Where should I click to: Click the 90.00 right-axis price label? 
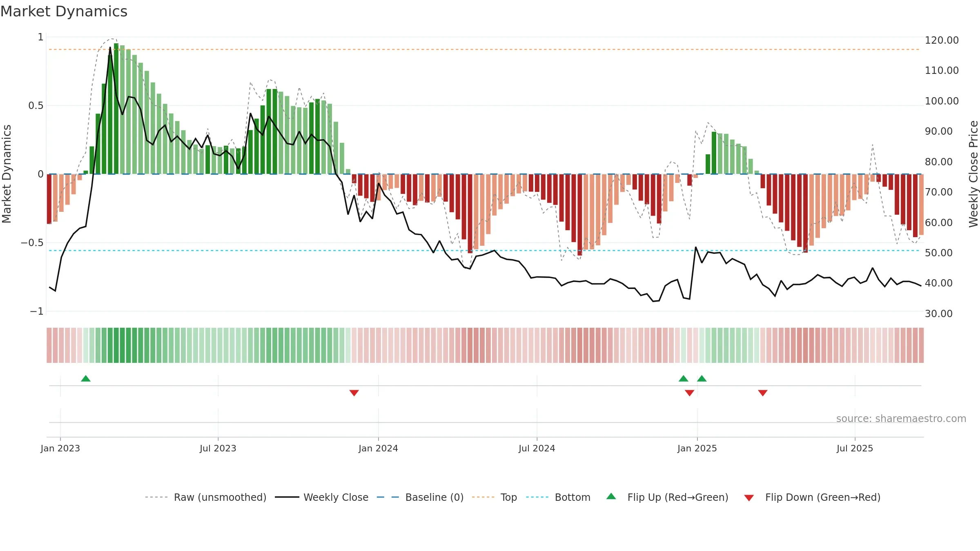tap(939, 131)
